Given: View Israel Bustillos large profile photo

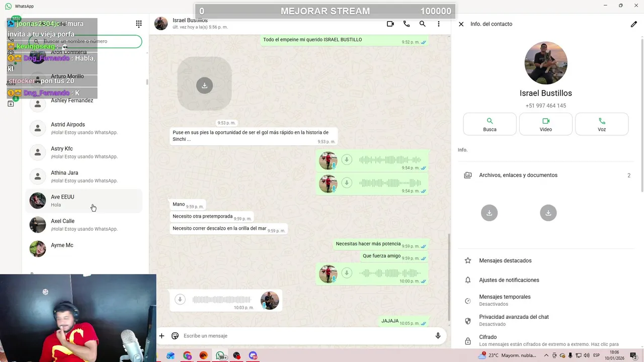Looking at the screenshot, I should 546,63.
